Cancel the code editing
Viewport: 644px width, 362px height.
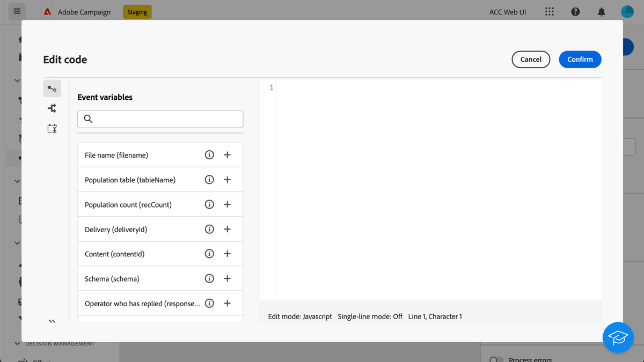tap(531, 59)
